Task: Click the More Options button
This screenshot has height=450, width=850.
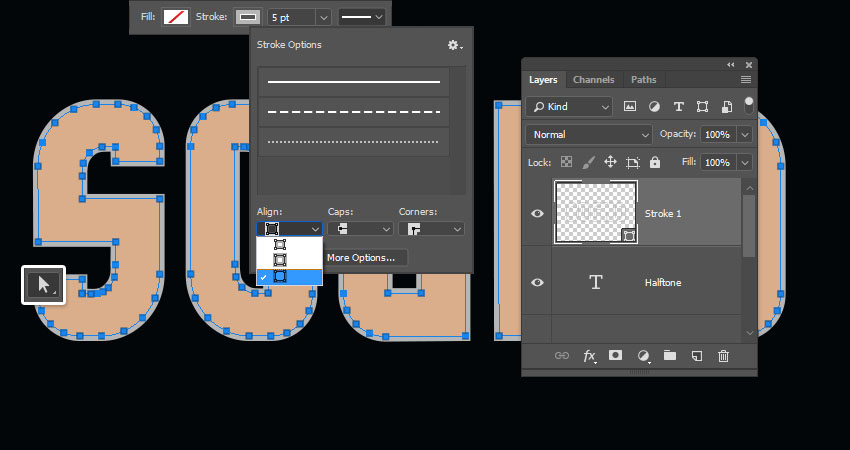Action: 360,258
